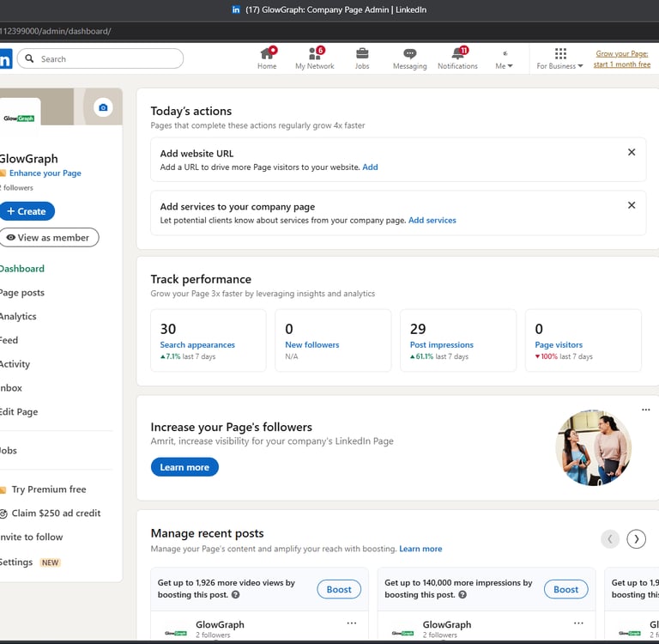Screen dimensions: 659x644
Task: Click Learn more link about boosting
Action: point(420,549)
